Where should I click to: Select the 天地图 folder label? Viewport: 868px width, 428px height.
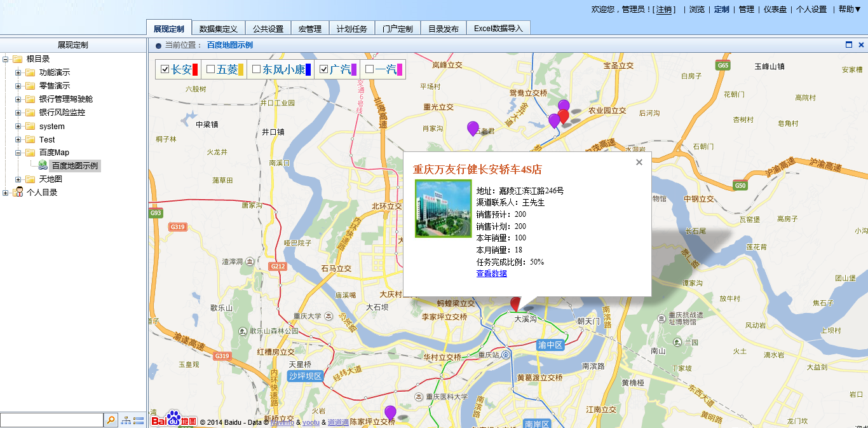coord(51,179)
